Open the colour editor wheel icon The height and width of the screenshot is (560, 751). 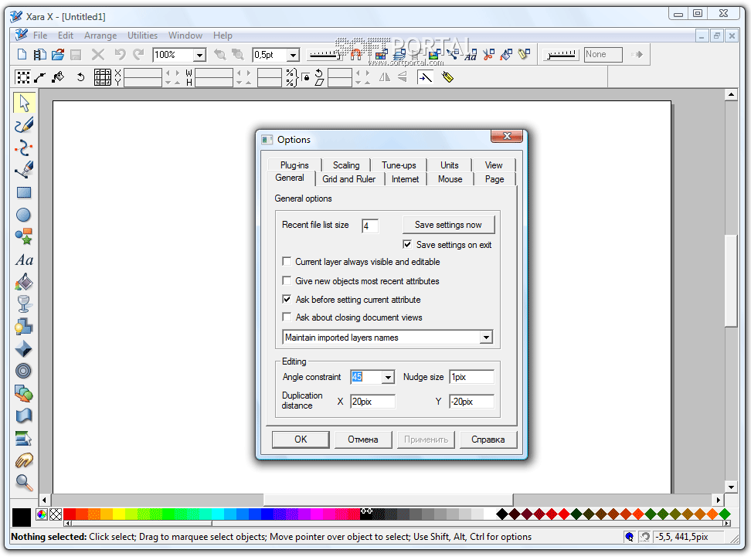point(42,514)
